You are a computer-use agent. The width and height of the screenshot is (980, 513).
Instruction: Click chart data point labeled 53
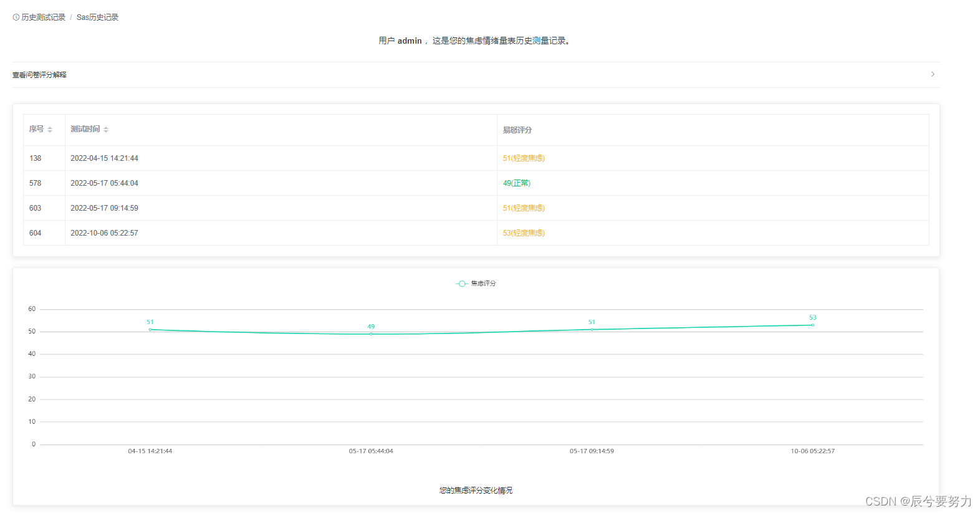812,325
